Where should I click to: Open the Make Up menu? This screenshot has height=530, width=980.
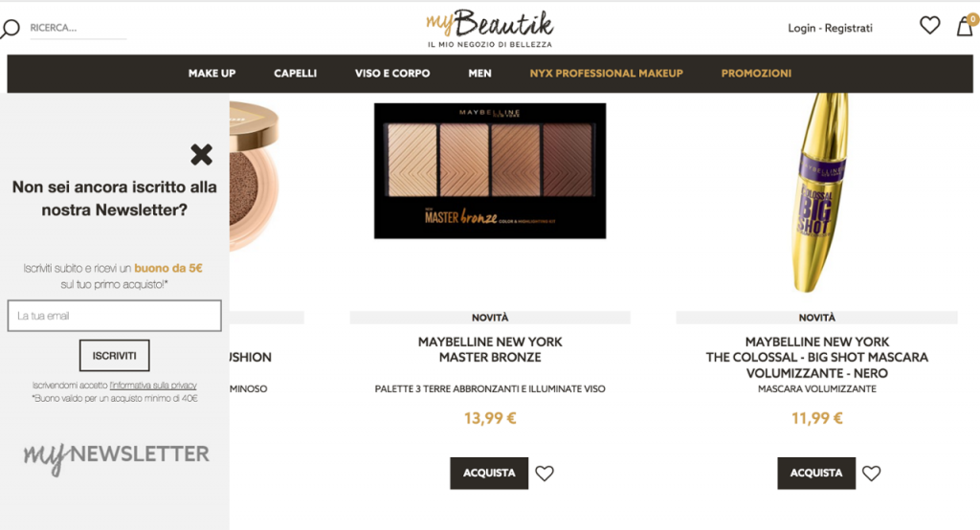(212, 73)
